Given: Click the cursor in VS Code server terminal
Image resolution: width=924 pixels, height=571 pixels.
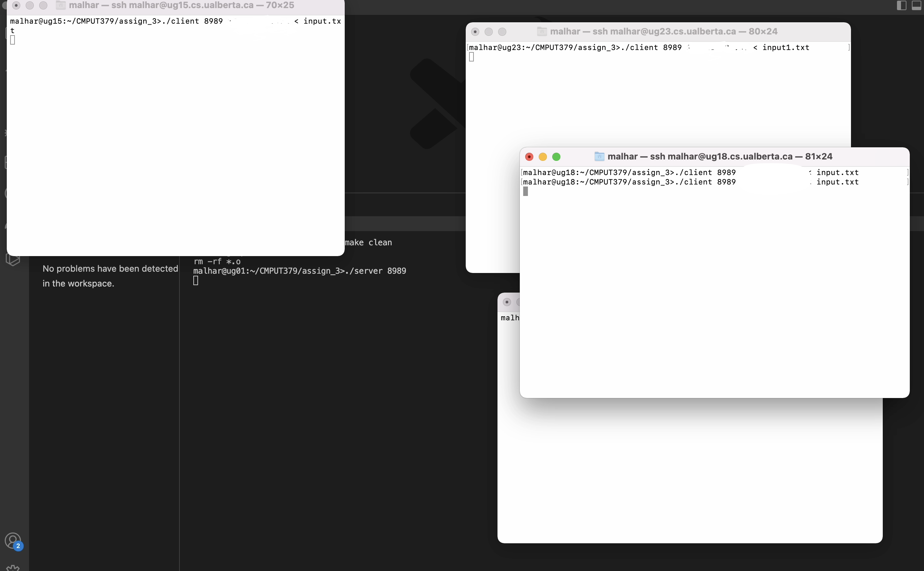Looking at the screenshot, I should 196,280.
